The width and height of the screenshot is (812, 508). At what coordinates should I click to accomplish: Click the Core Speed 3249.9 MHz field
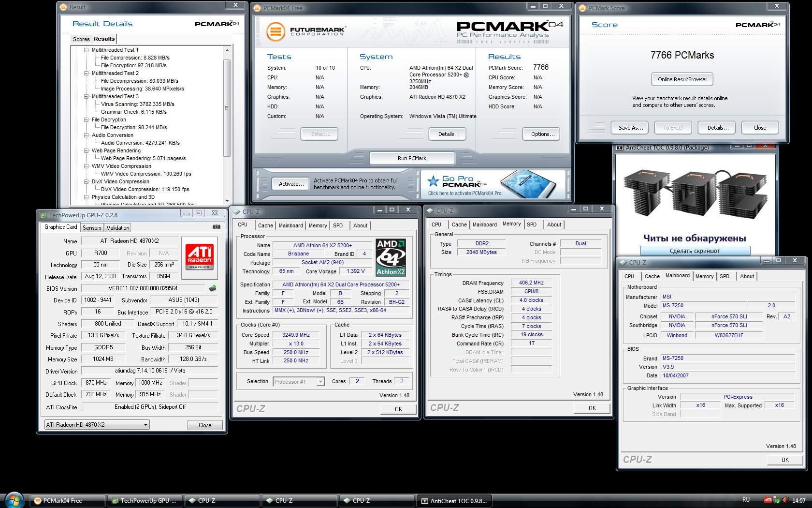tap(296, 335)
